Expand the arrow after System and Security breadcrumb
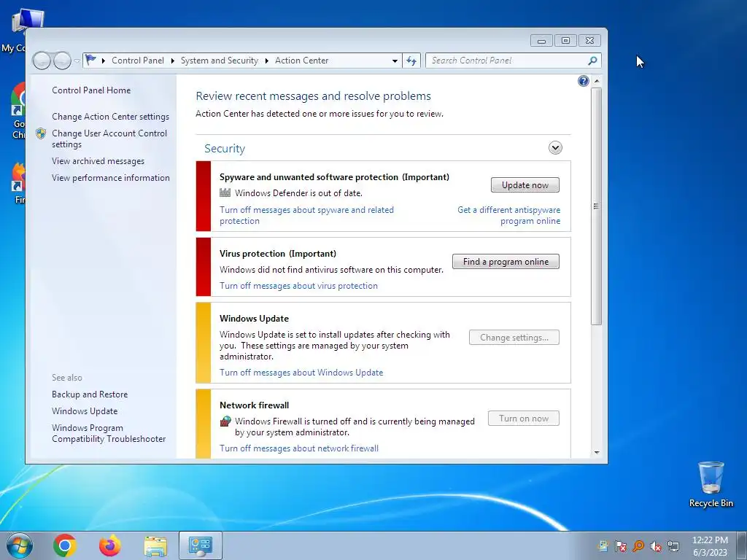This screenshot has height=560, width=747. coord(266,61)
